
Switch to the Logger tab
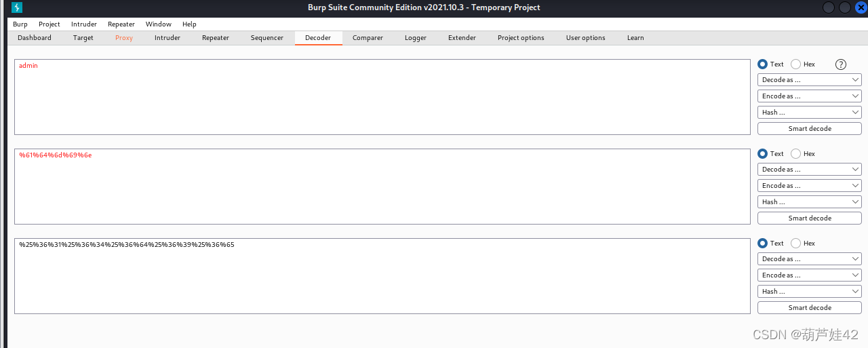click(416, 38)
